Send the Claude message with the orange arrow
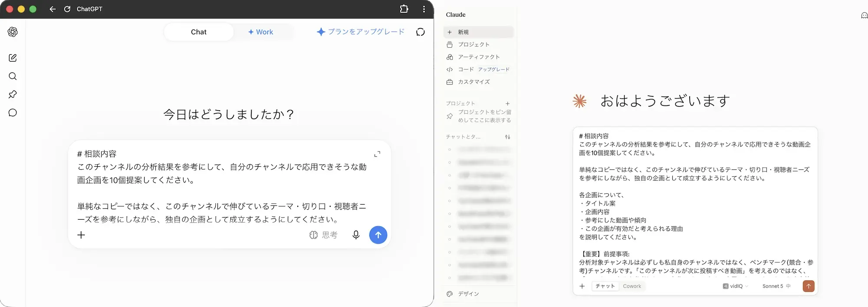This screenshot has width=868, height=307. click(809, 286)
